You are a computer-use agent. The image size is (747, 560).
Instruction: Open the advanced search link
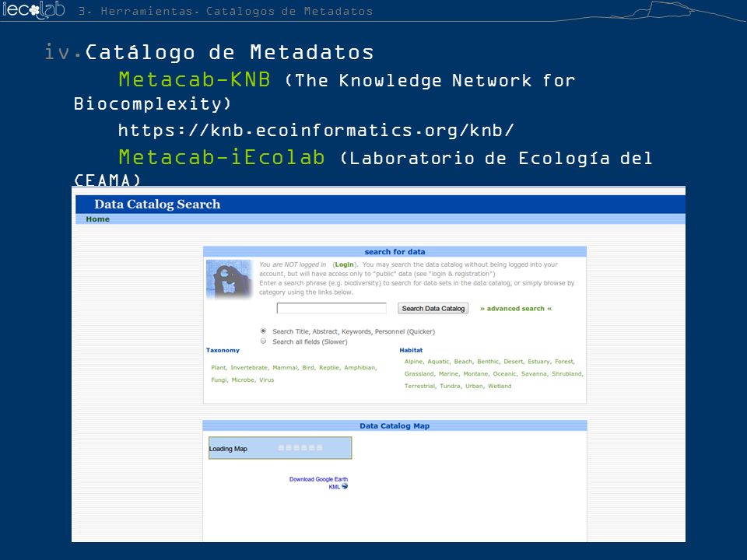(515, 309)
